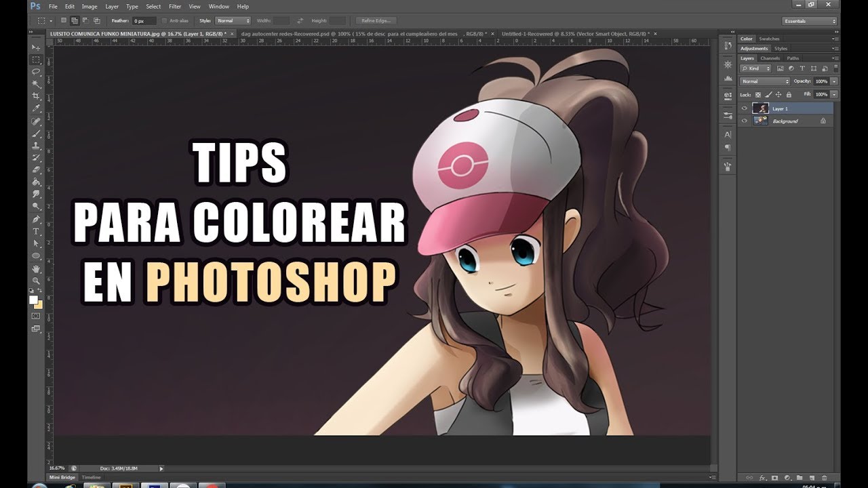The height and width of the screenshot is (488, 868).
Task: Select the Lasso tool
Action: (37, 72)
